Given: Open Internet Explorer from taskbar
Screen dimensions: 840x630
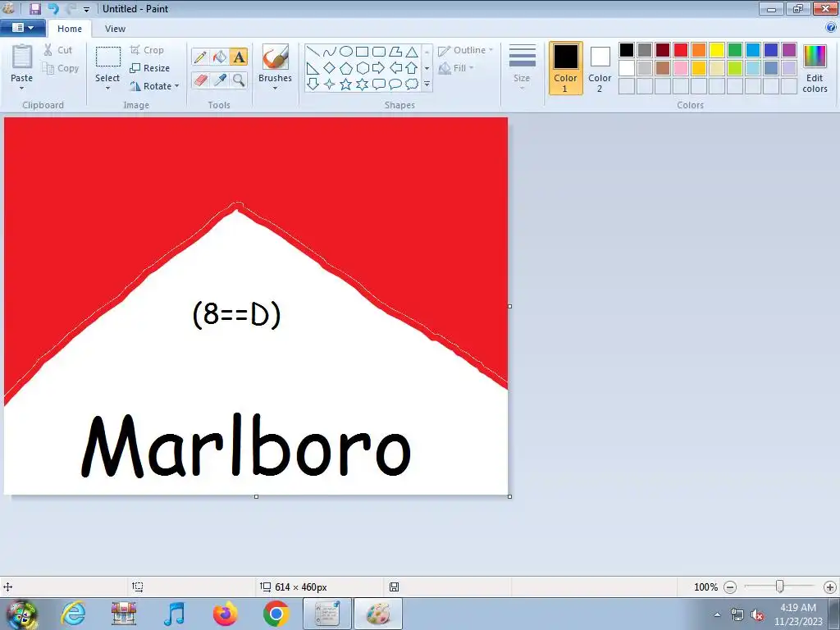Looking at the screenshot, I should [x=73, y=614].
